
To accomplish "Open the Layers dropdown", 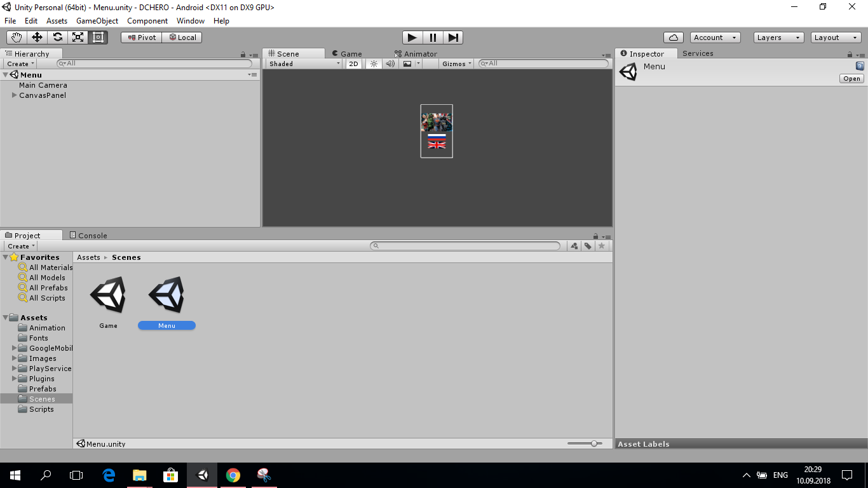I will click(x=779, y=37).
